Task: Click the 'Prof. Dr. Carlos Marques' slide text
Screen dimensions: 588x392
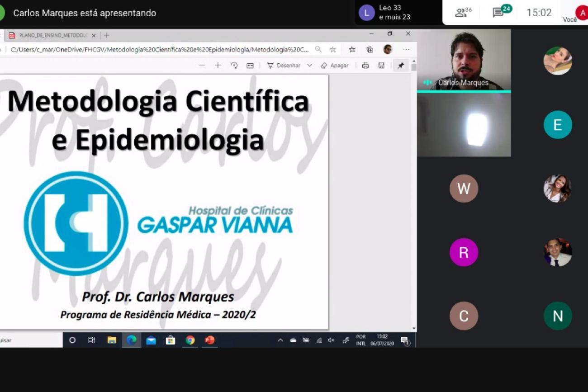Action: [158, 297]
